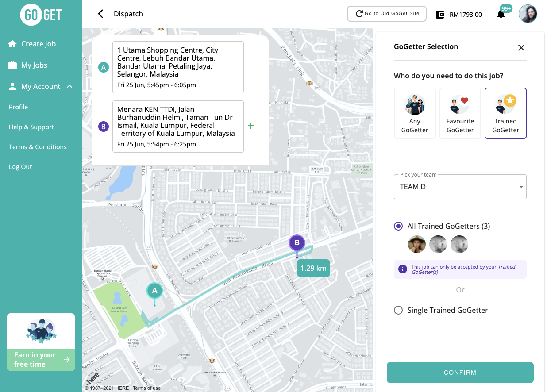Click the GoGet logo
This screenshot has height=392, width=547.
(41, 14)
